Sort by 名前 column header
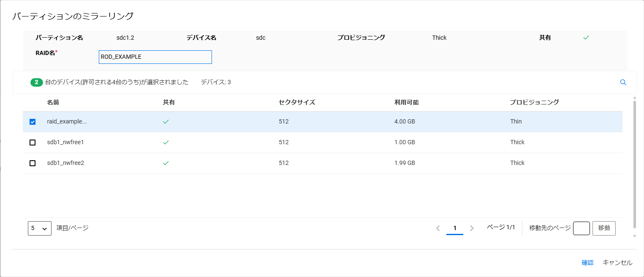This screenshot has height=277, width=644. pos(53,102)
